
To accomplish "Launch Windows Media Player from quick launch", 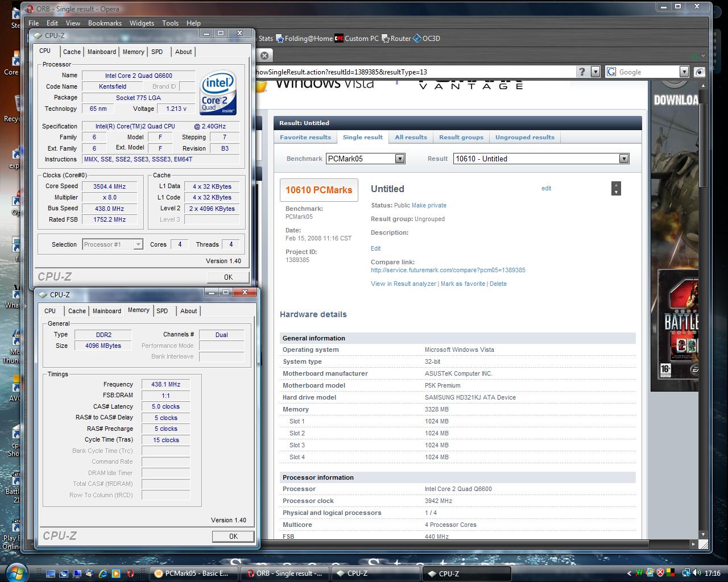I will 116,573.
